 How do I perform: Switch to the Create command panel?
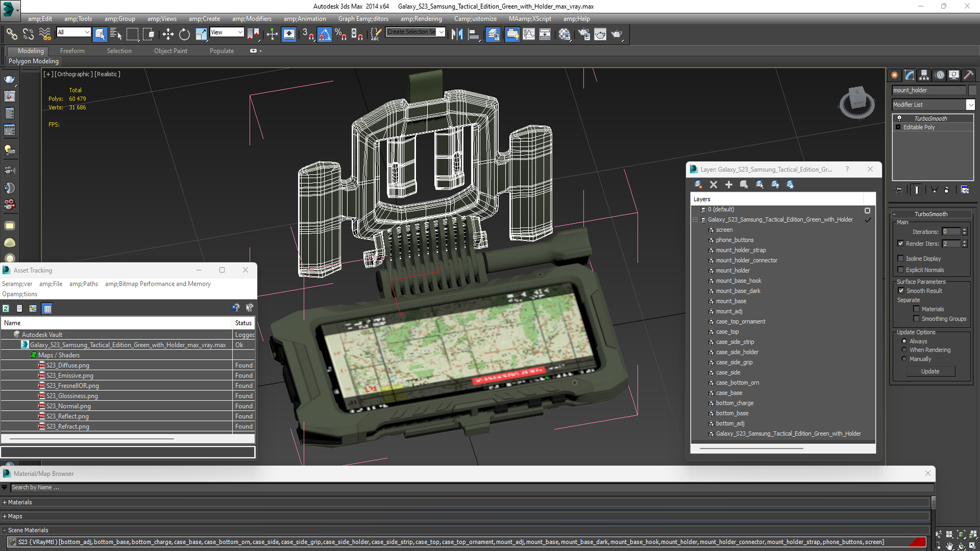pos(895,75)
